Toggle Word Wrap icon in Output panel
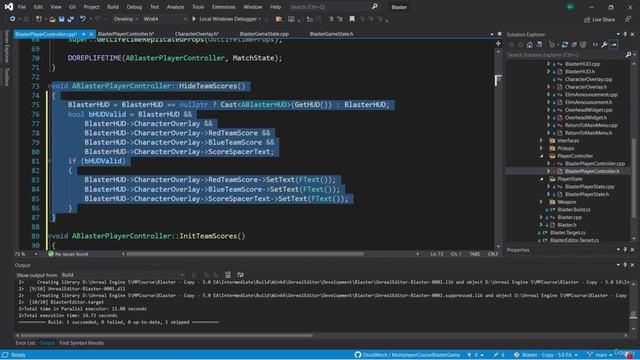 (x=240, y=275)
